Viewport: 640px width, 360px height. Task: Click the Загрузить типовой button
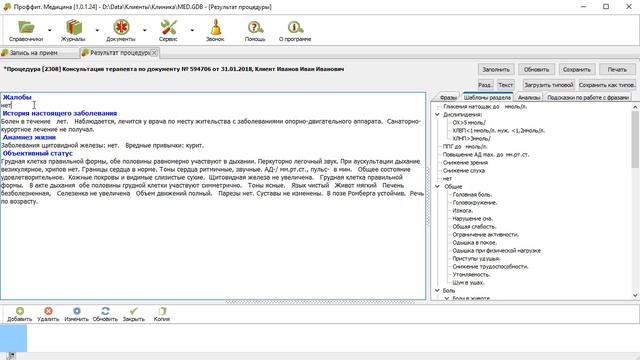[549, 85]
